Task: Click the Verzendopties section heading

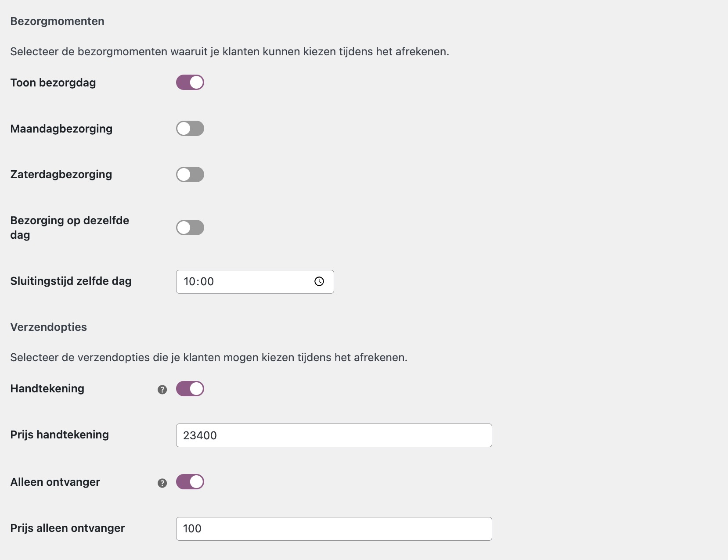Action: [x=48, y=327]
